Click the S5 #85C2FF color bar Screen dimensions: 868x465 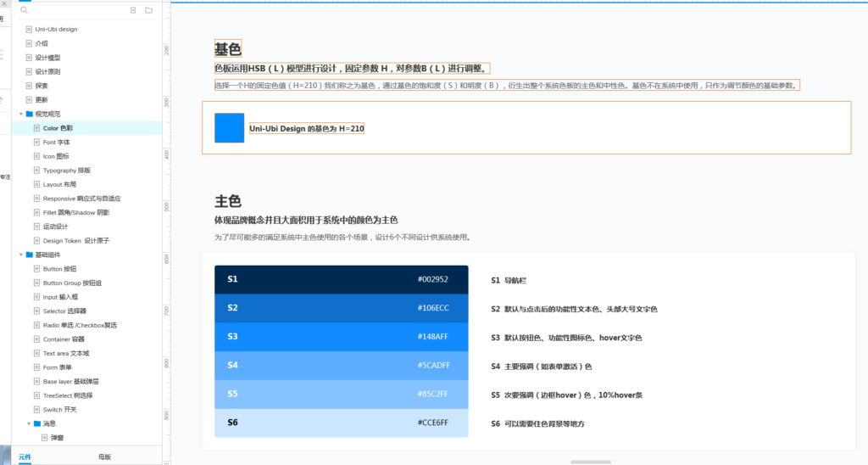coord(342,394)
